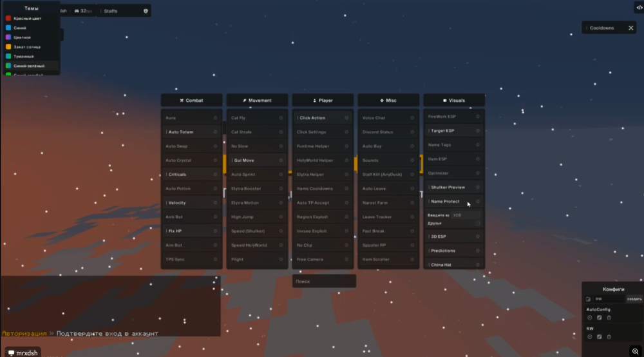Image resolution: width=644 pixels, height=357 pixels.
Task: Open settings circle for Free Camera
Action: pyautogui.click(x=346, y=259)
